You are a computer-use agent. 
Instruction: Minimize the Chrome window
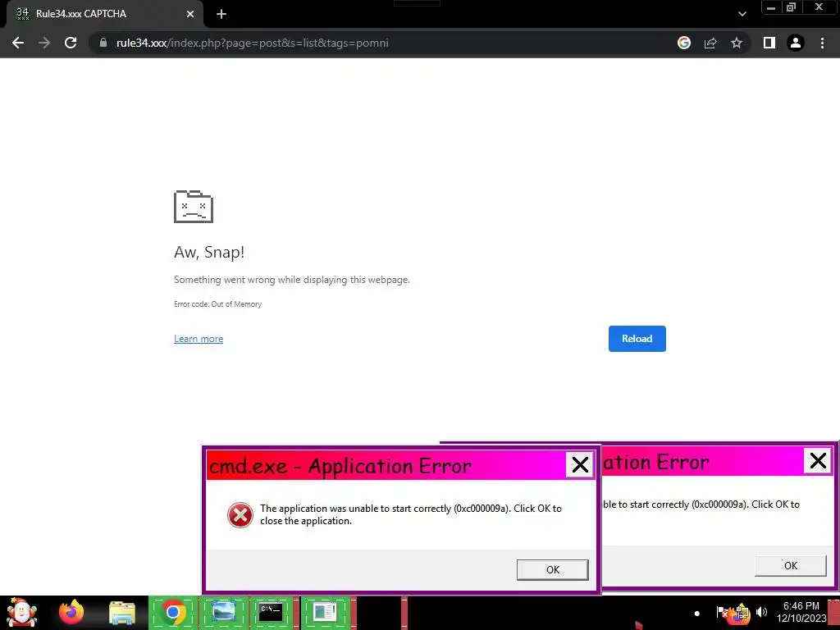coord(771,7)
